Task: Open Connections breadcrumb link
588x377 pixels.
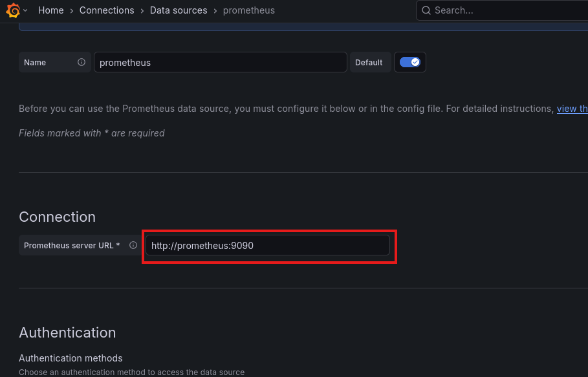Action: [x=107, y=10]
